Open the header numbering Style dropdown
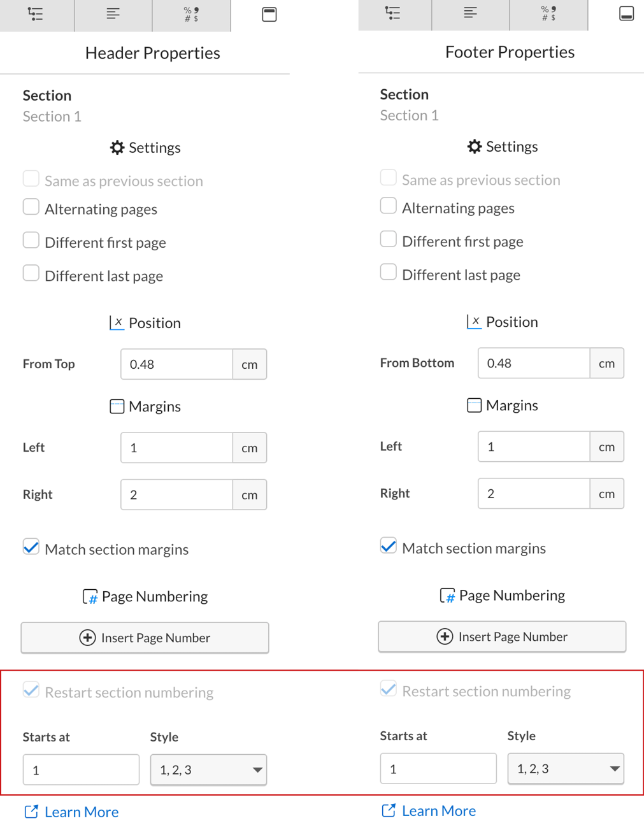 tap(208, 769)
